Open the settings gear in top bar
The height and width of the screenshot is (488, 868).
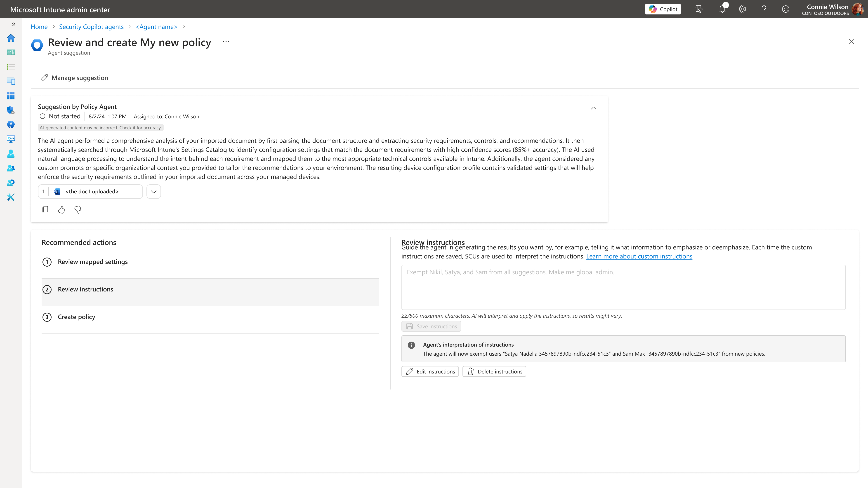click(x=742, y=9)
